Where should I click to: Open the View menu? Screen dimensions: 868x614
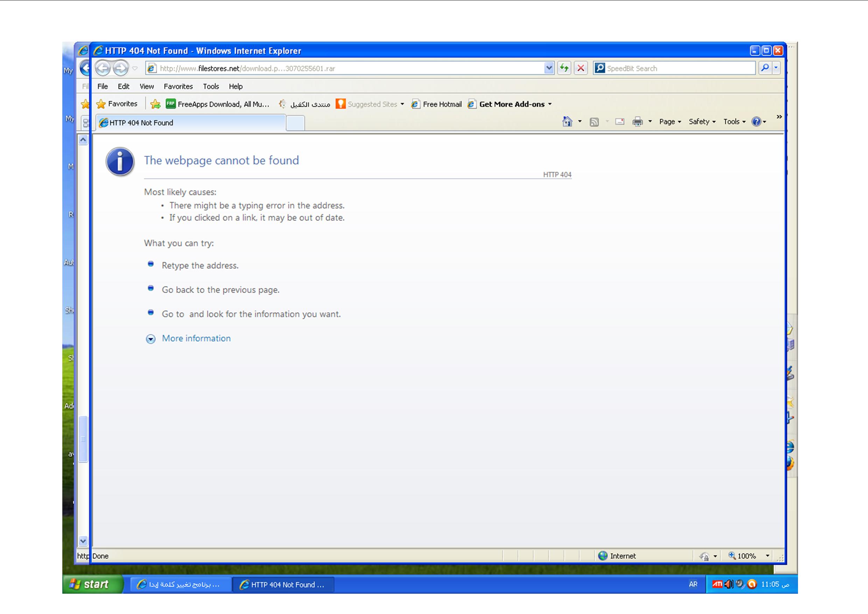146,86
